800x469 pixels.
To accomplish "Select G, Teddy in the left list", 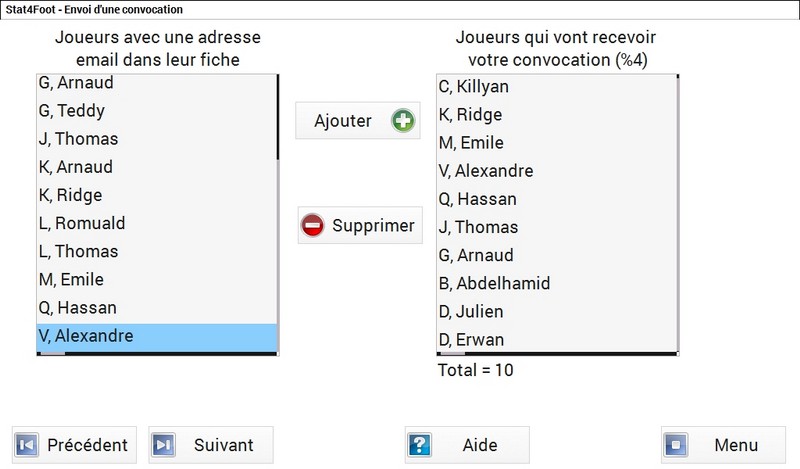I will coord(157,111).
